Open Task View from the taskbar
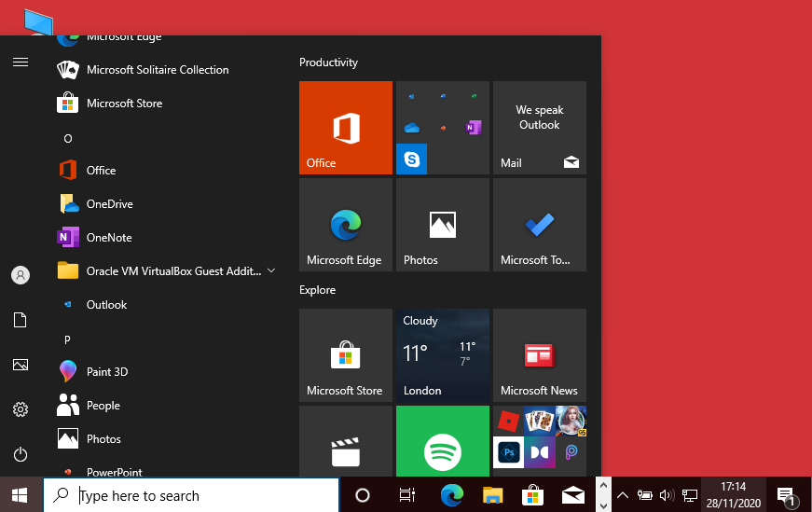812x512 pixels. [407, 495]
